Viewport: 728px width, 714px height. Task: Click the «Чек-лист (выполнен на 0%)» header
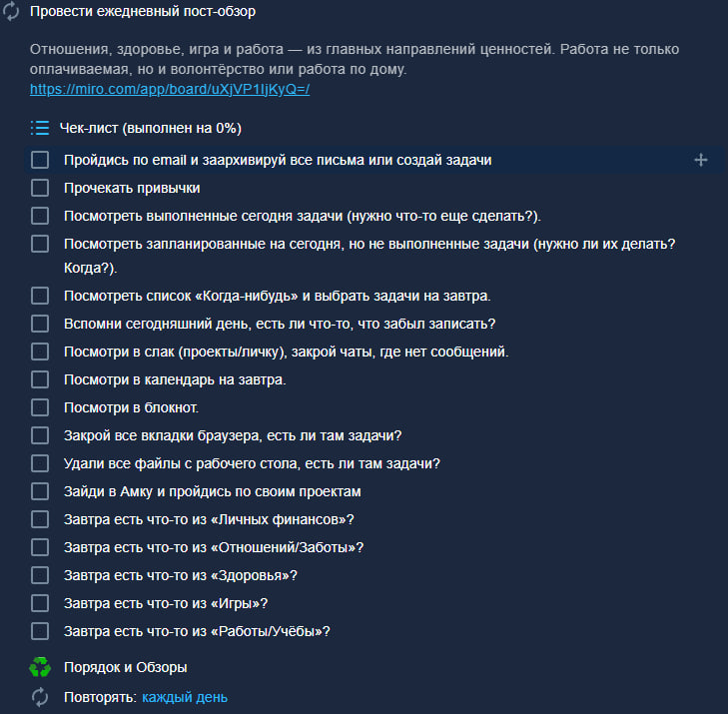[150, 128]
